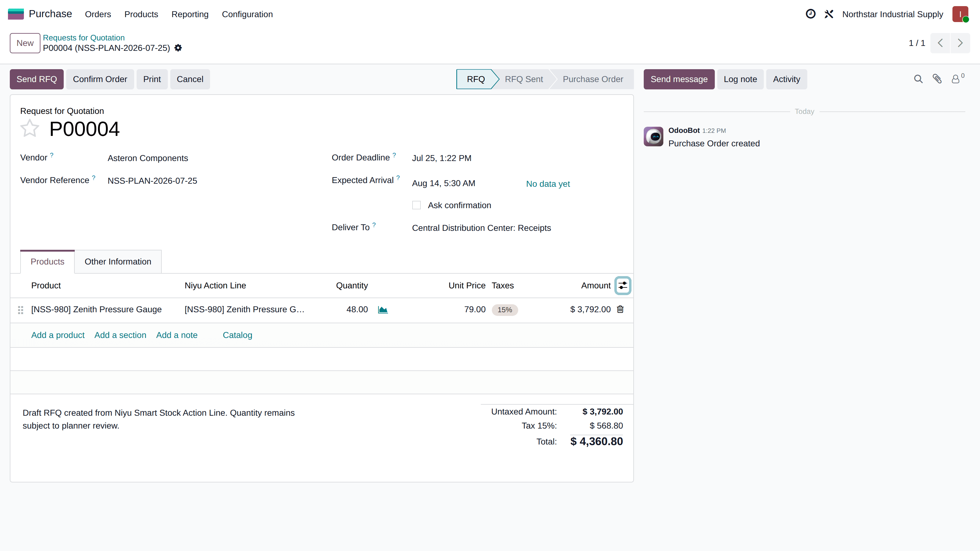Screen dimensions: 980x551
Task: Switch company Northstar Industrial Supply
Action: click(892, 14)
